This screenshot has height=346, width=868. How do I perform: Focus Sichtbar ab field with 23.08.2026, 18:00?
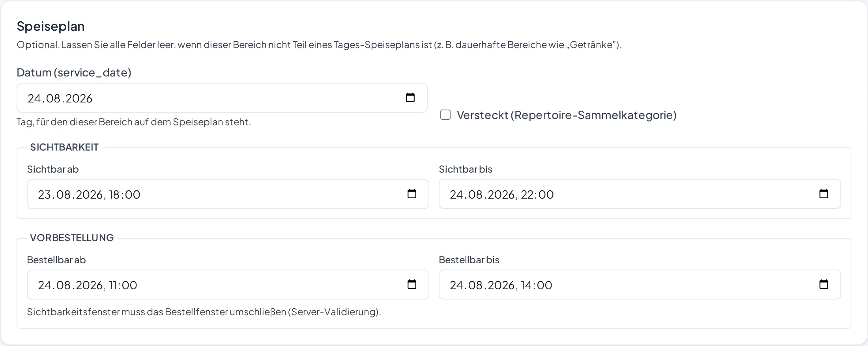pyautogui.click(x=228, y=194)
